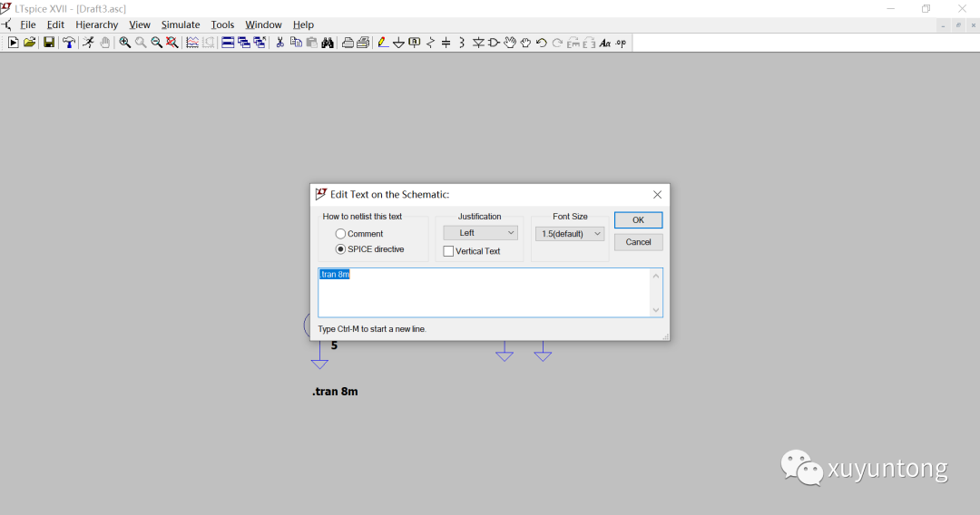Select the Diode tool

tap(478, 43)
